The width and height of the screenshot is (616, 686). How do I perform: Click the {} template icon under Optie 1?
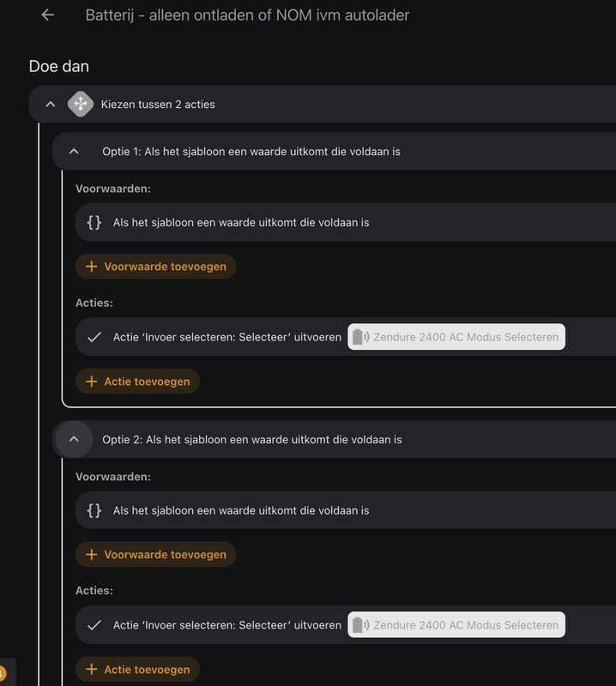pyautogui.click(x=94, y=222)
